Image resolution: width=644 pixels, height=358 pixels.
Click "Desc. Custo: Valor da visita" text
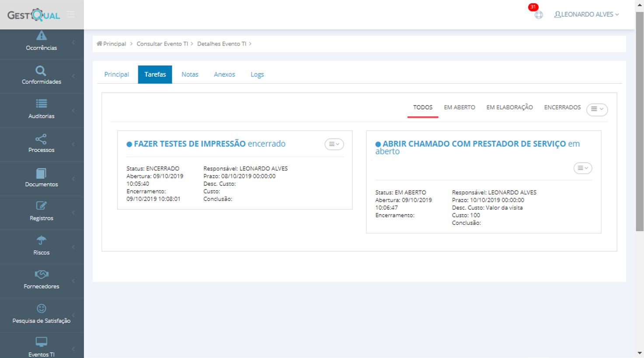point(487,208)
